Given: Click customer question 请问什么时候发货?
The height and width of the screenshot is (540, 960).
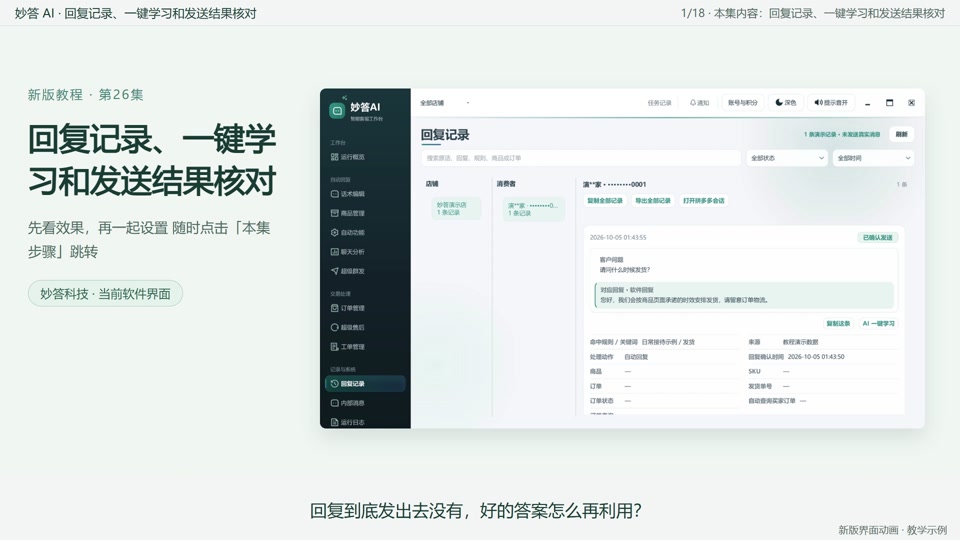Looking at the screenshot, I should point(624,270).
